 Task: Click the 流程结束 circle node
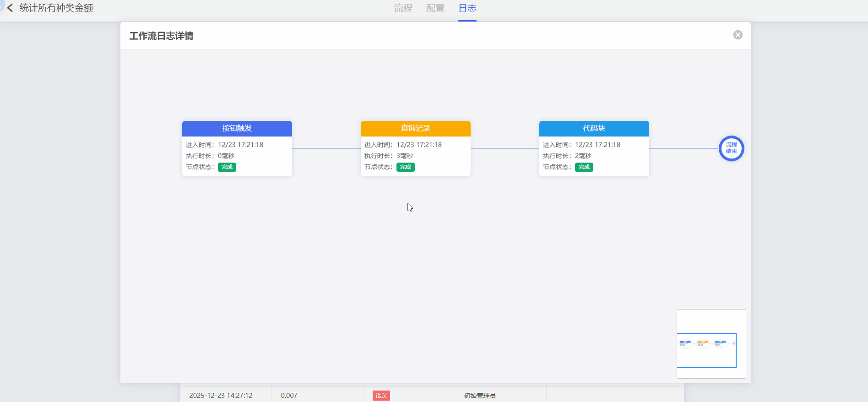pyautogui.click(x=731, y=148)
